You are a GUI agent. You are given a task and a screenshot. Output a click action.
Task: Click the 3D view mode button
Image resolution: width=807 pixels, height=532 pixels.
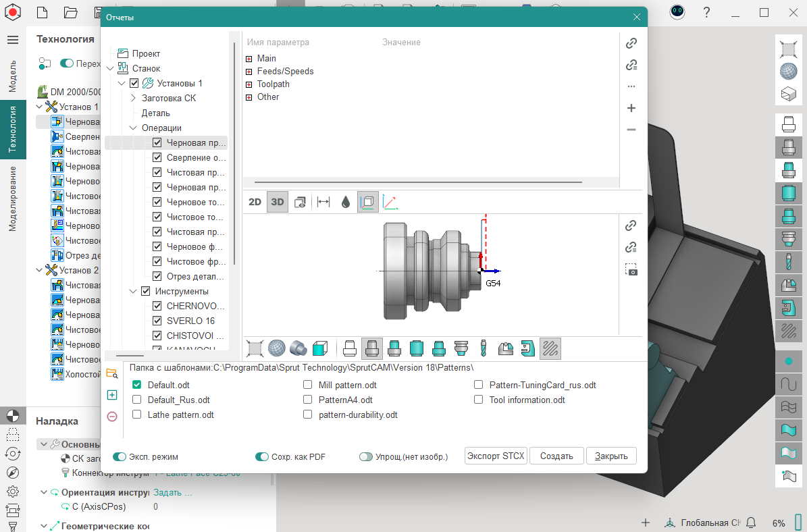[x=277, y=202]
